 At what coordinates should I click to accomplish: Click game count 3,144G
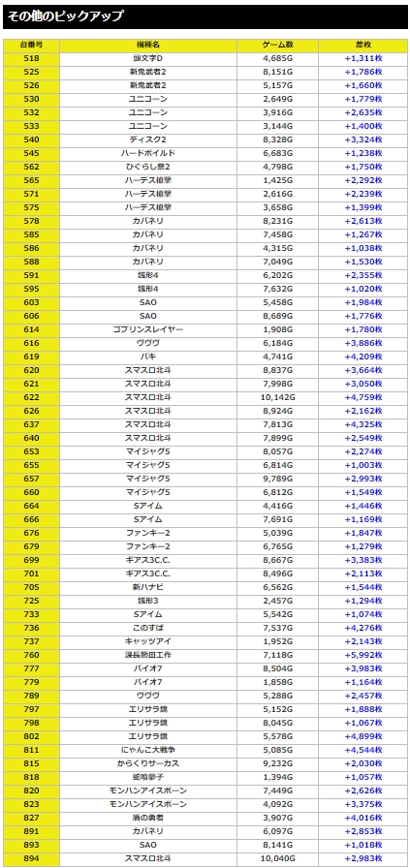coord(278,126)
